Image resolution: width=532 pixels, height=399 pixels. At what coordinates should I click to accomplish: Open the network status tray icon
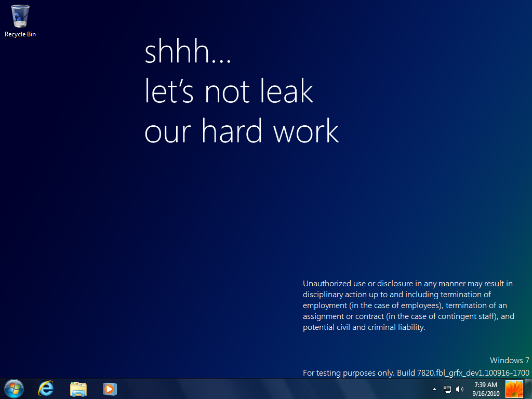pos(447,389)
